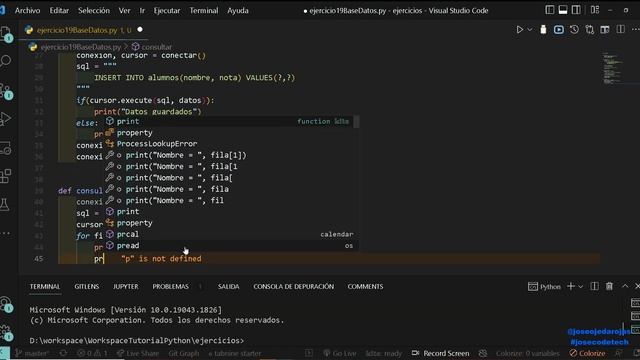Choose ProcessLookupError suggestion
The height and width of the screenshot is (360, 640).
231,144
